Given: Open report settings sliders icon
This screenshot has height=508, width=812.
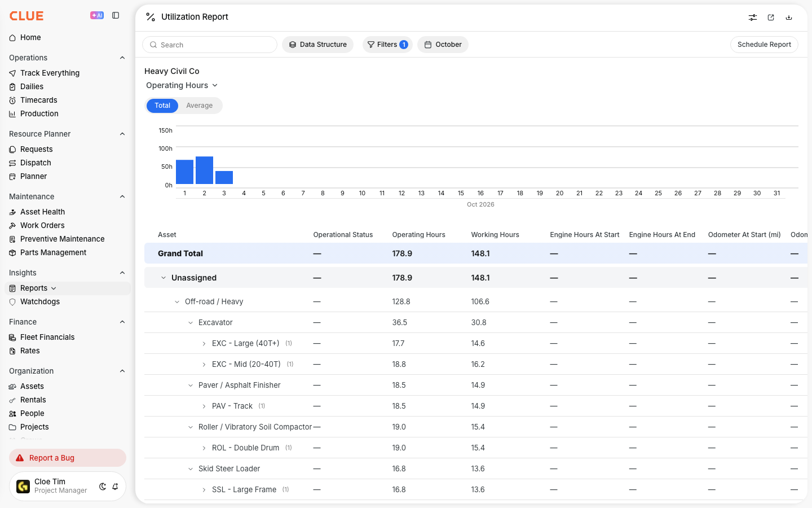Looking at the screenshot, I should tap(753, 17).
